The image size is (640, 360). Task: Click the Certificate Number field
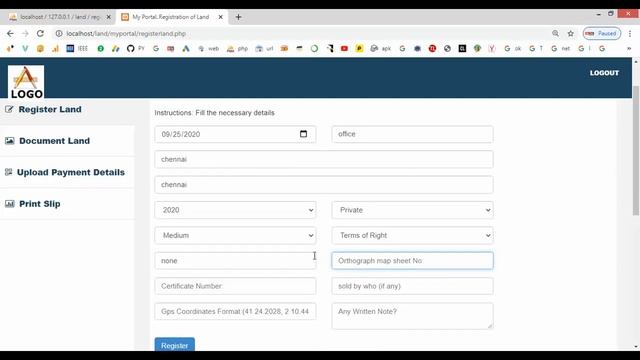[x=235, y=286]
